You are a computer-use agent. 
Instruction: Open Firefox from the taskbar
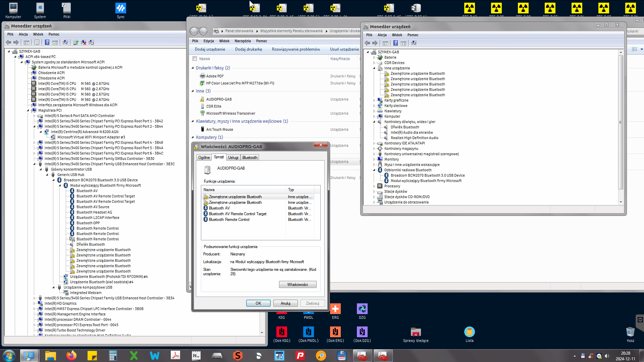tap(71, 355)
